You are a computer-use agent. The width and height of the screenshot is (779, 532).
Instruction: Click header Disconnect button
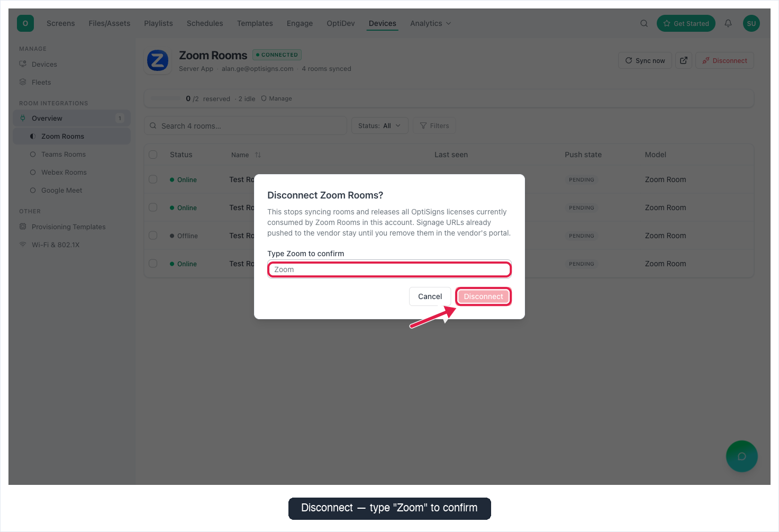point(724,60)
